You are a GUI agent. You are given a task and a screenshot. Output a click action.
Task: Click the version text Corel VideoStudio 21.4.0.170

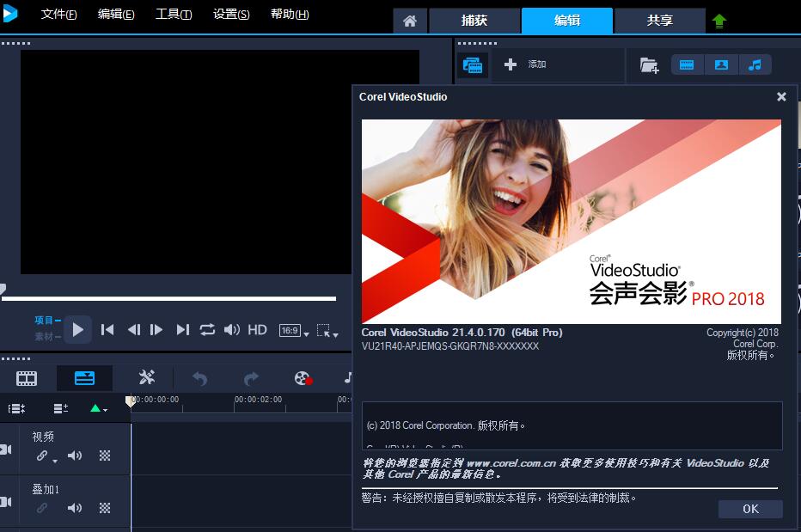pyautogui.click(x=462, y=333)
